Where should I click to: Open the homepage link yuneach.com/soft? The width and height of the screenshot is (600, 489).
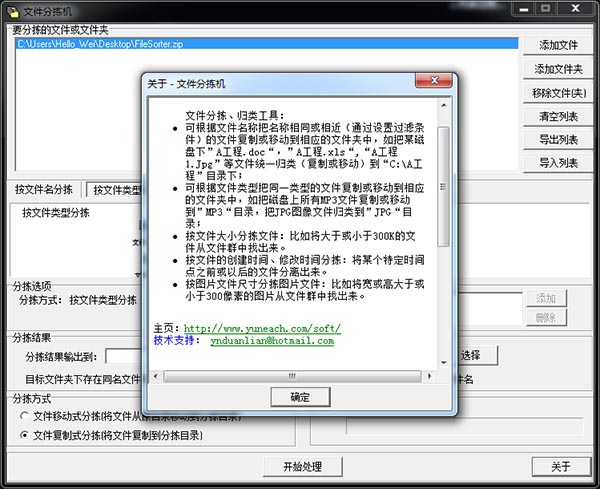(262, 328)
